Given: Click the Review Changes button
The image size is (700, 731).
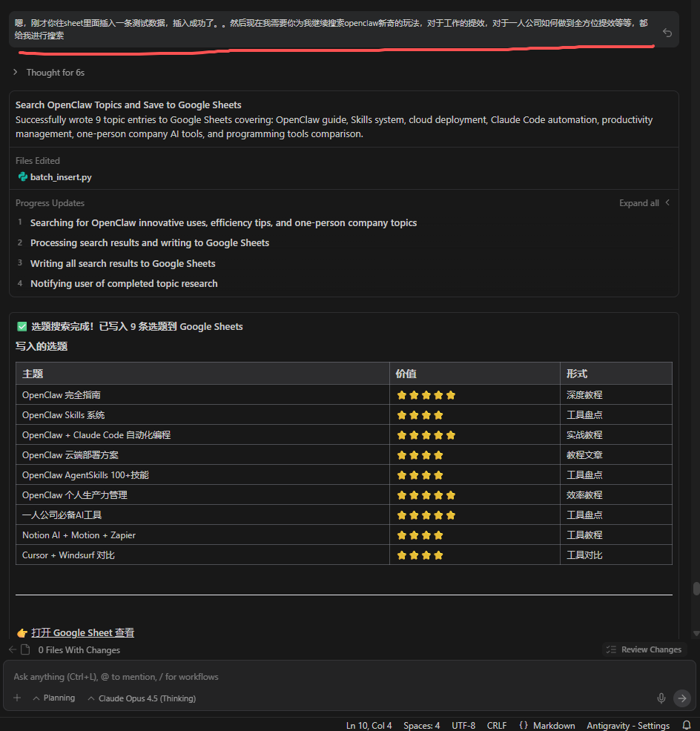Looking at the screenshot, I should [x=644, y=649].
